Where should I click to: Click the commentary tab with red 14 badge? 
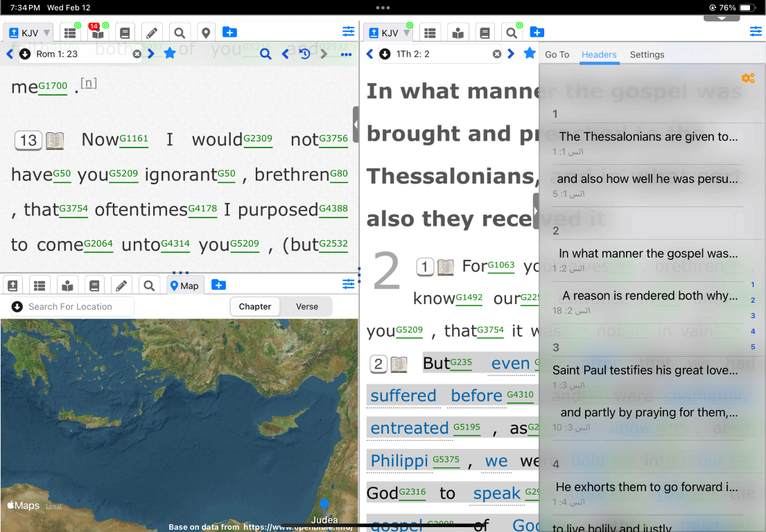coord(98,33)
